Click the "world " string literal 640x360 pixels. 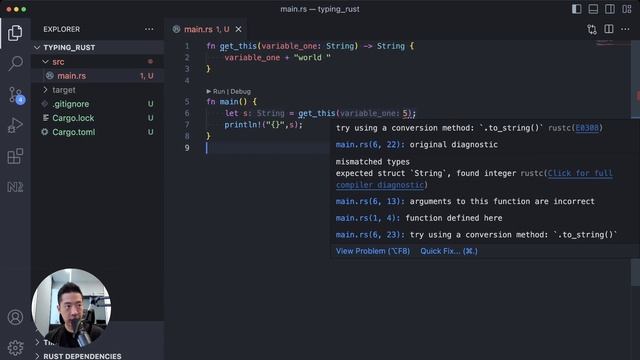(x=312, y=58)
